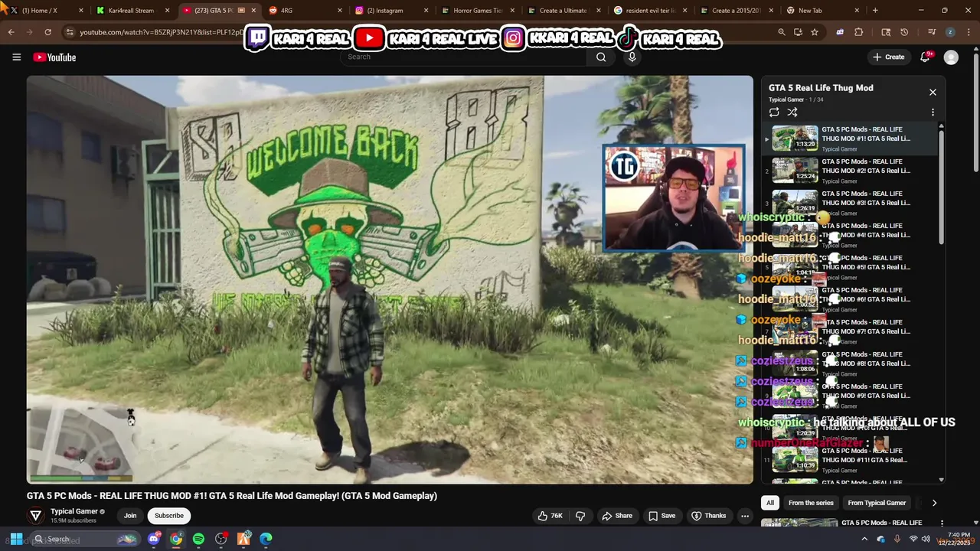This screenshot has height=551, width=980.
Task: Reload the current page
Action: [x=47, y=32]
